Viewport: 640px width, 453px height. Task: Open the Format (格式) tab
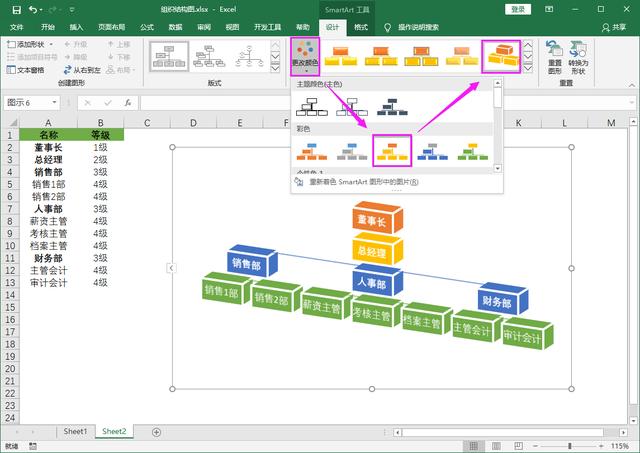pos(361,27)
